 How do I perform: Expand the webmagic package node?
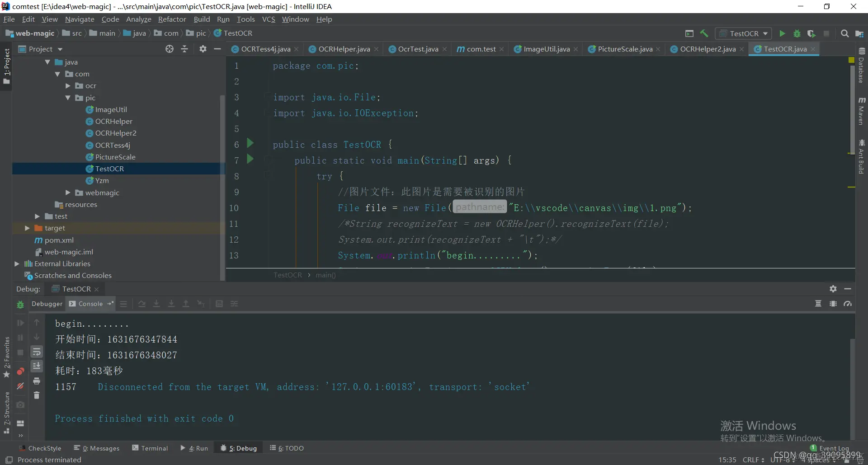click(68, 193)
